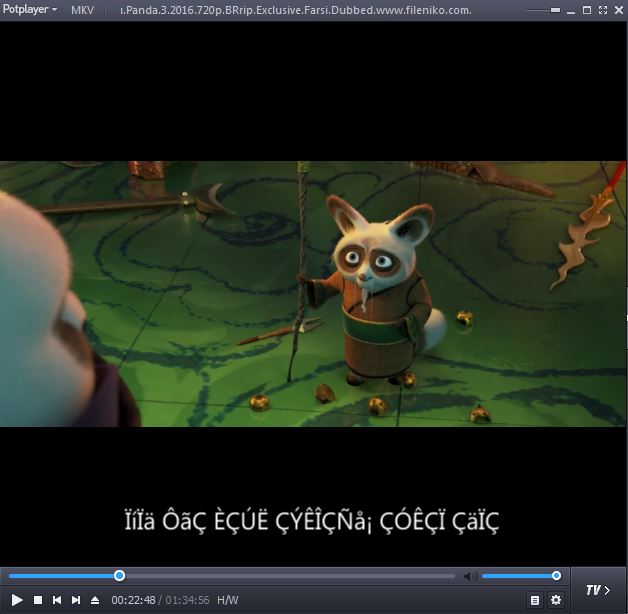The height and width of the screenshot is (614, 628).
Task: Mute audio with the speaker icon
Action: [x=470, y=576]
